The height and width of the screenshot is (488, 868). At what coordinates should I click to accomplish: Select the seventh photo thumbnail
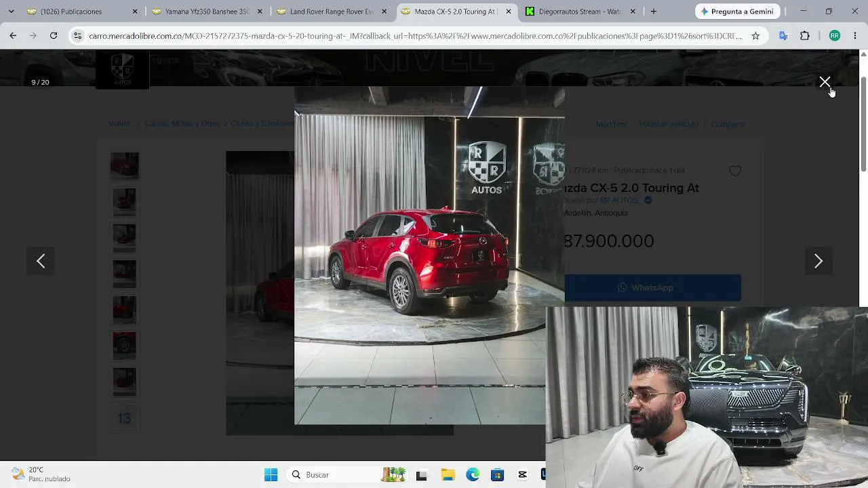[125, 382]
